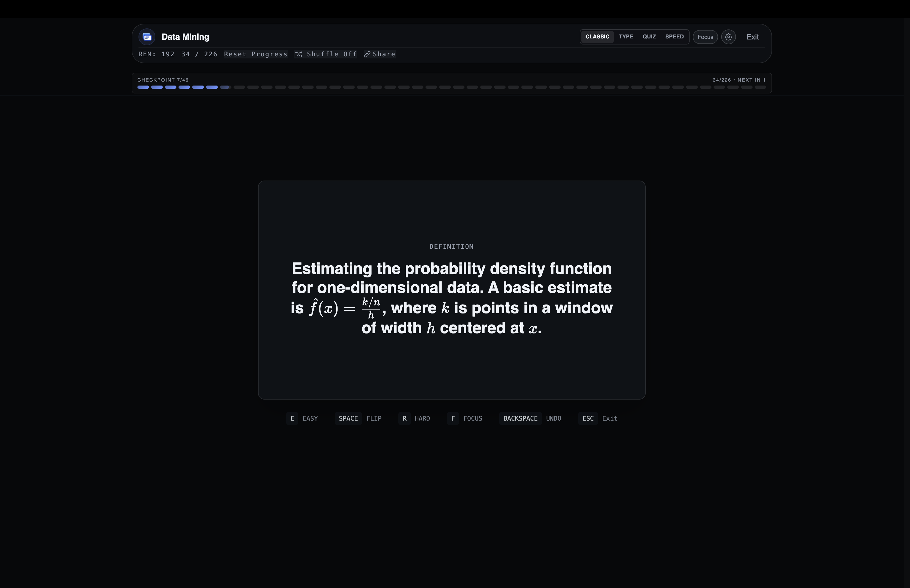Click the 'FLIP' label
The image size is (910, 588).
coord(374,418)
